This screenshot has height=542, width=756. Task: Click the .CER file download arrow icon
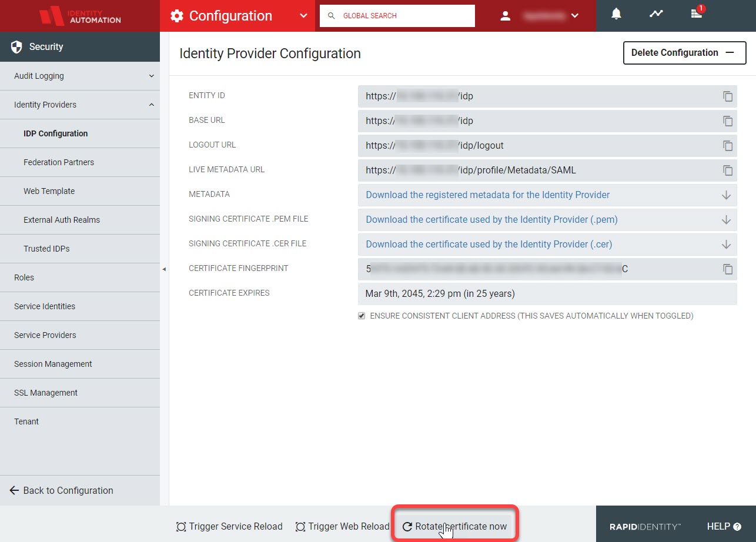pyautogui.click(x=726, y=245)
